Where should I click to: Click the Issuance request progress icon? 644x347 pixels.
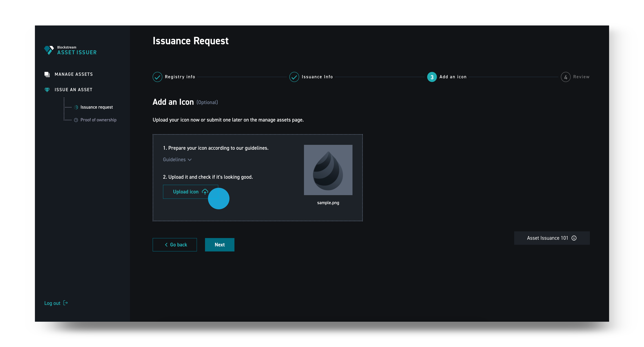[x=76, y=107]
